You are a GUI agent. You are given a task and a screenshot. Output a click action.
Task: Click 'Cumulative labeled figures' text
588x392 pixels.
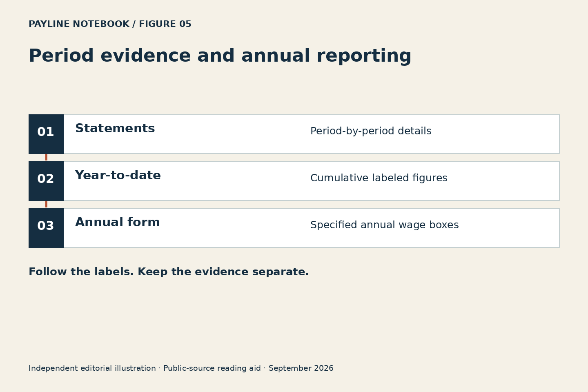click(x=379, y=178)
